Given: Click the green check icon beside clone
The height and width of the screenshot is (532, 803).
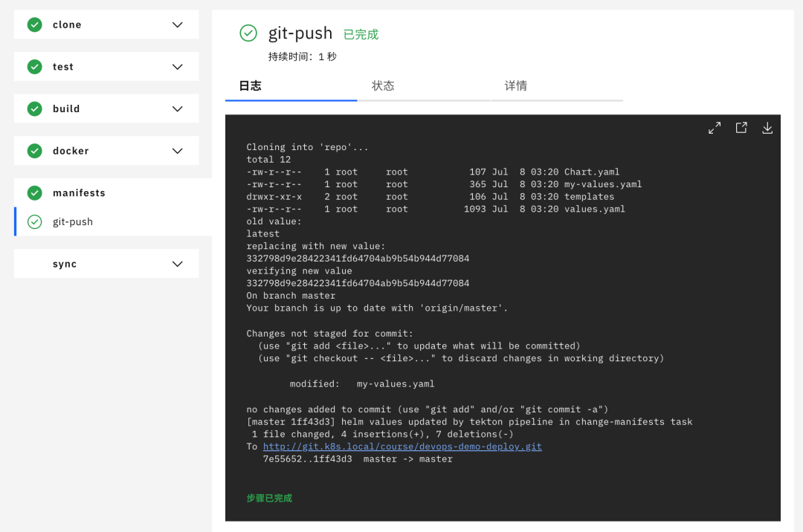Looking at the screenshot, I should [34, 25].
